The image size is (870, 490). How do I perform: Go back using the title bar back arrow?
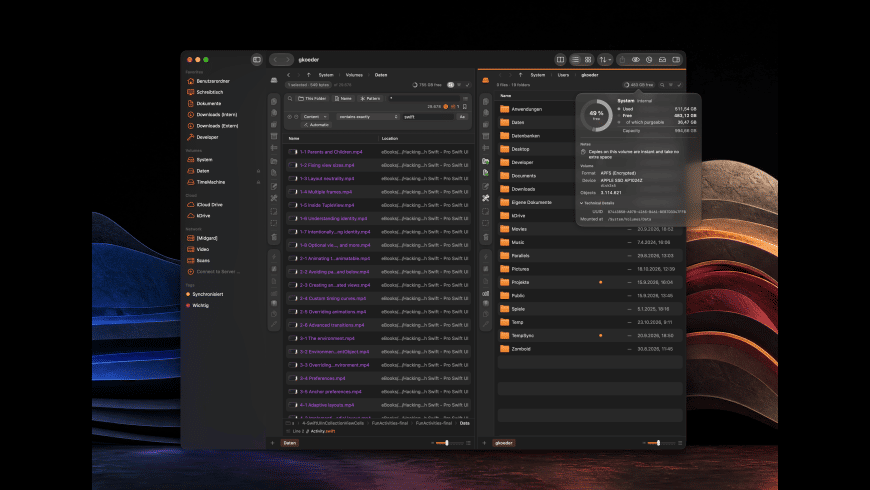[x=275, y=59]
